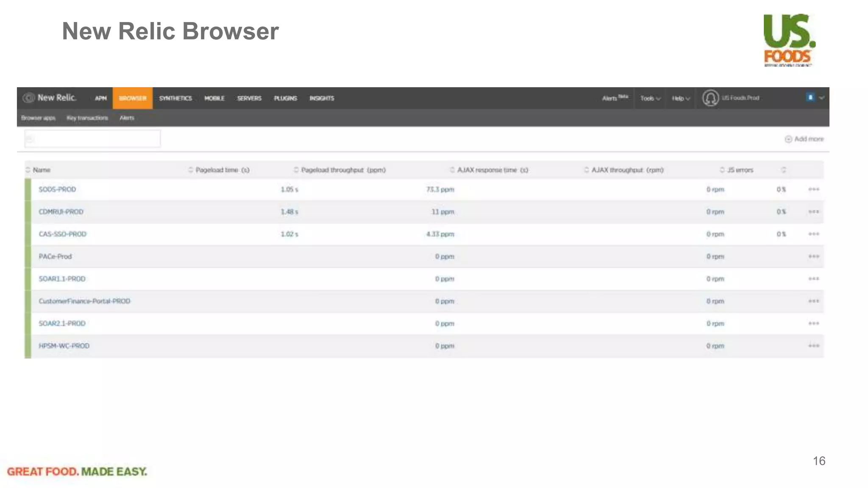Switch to the APM tab
Screen dimensions: 868x488
[101, 98]
